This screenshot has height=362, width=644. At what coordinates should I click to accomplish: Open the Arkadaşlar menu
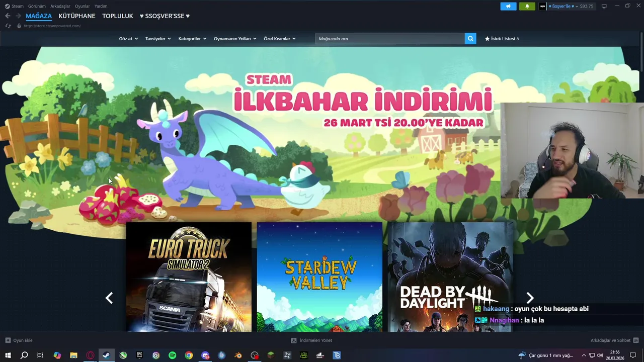[60, 6]
